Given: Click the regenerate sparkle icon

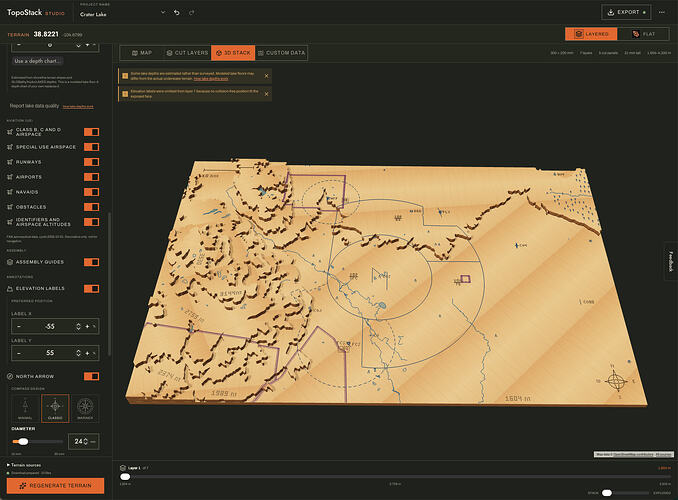Looking at the screenshot, I should 23,486.
